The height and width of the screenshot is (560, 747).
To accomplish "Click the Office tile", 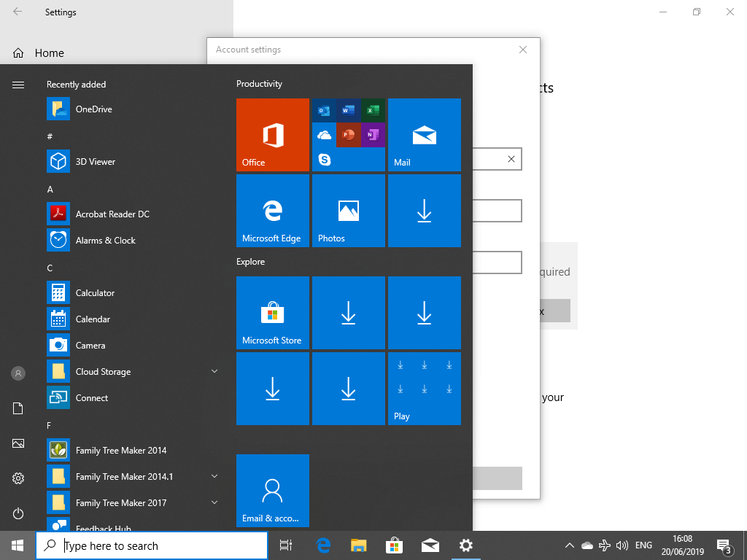I will (x=273, y=135).
